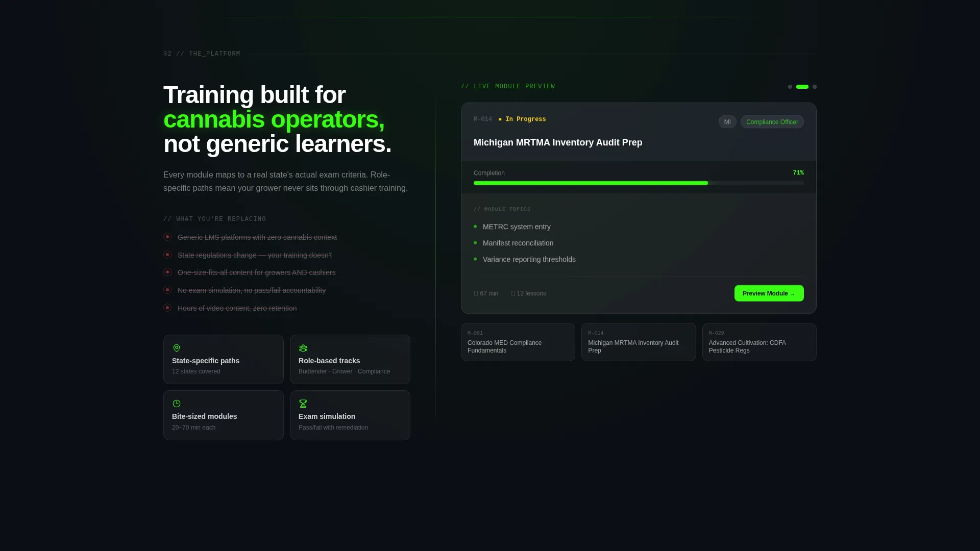Click the 67 min duration icon
The height and width of the screenshot is (551, 980).
[476, 293]
